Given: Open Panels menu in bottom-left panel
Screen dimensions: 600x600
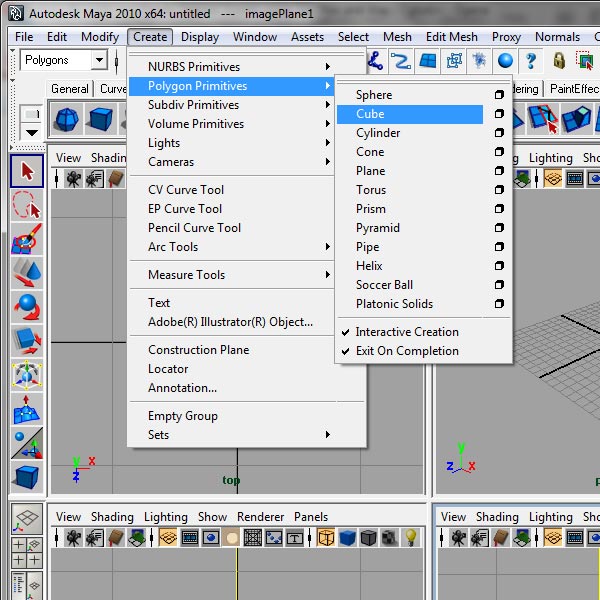Looking at the screenshot, I should (311, 517).
